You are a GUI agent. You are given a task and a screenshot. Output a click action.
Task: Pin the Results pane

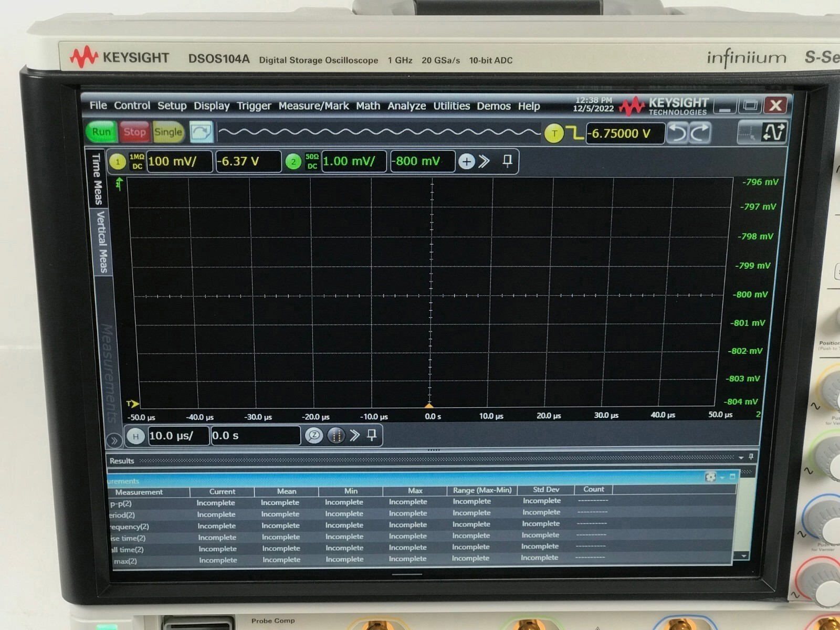(751, 457)
